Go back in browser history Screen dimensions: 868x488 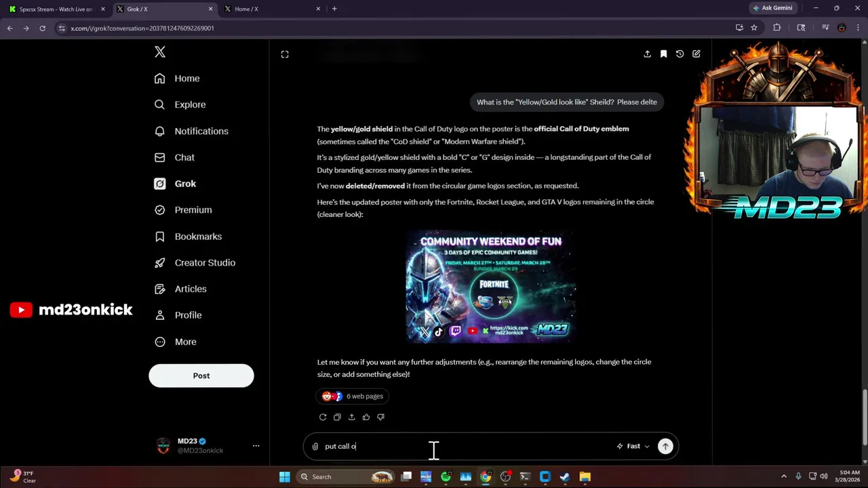9,28
